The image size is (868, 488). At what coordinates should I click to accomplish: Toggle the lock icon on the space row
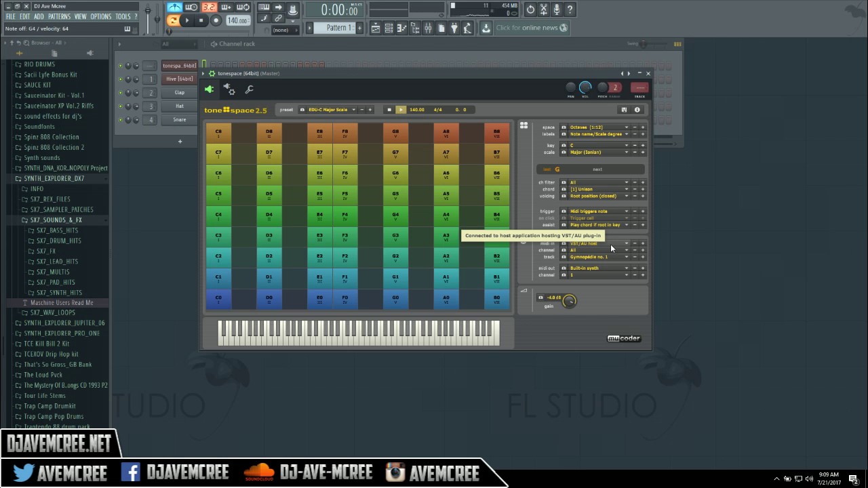tap(564, 127)
